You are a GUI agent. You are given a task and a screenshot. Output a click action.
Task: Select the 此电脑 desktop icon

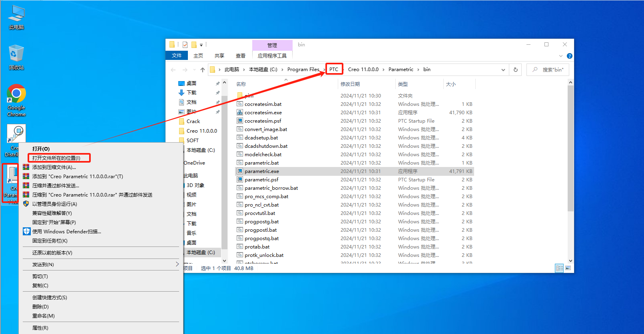[x=16, y=17]
